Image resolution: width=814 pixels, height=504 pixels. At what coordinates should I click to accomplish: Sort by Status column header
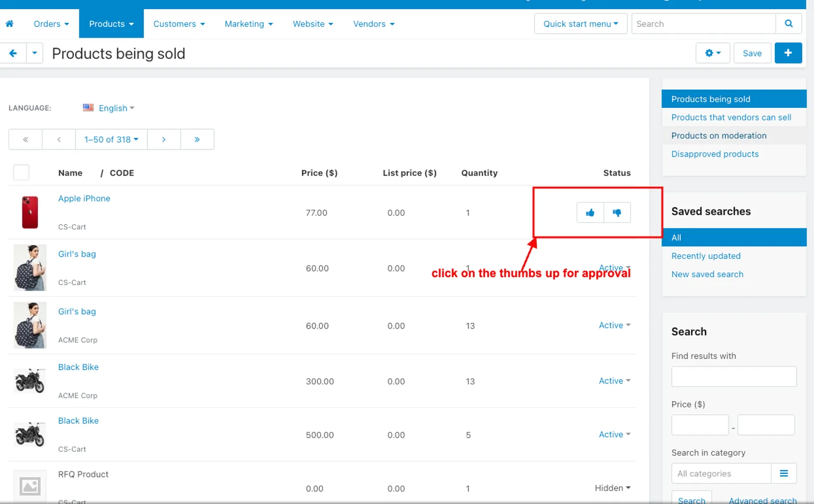coord(617,173)
